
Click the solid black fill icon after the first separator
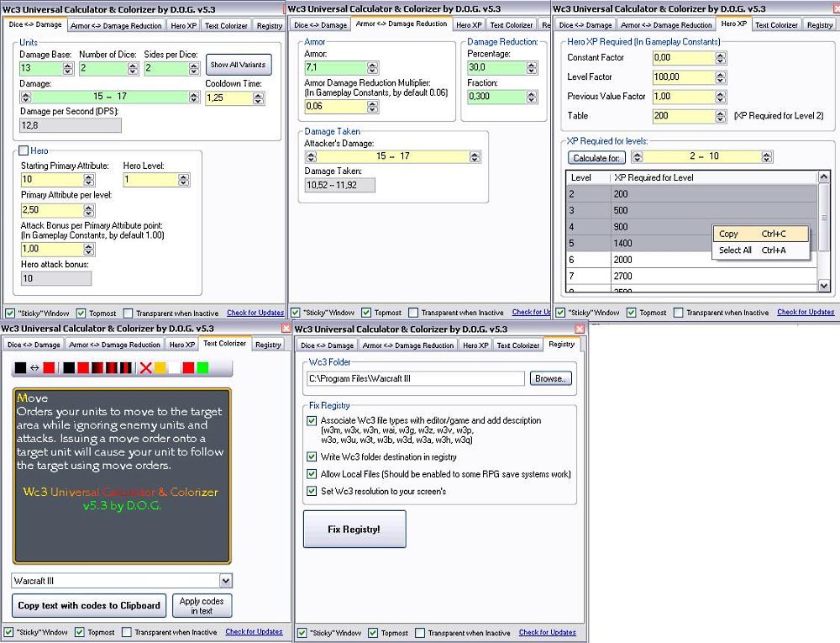click(69, 368)
